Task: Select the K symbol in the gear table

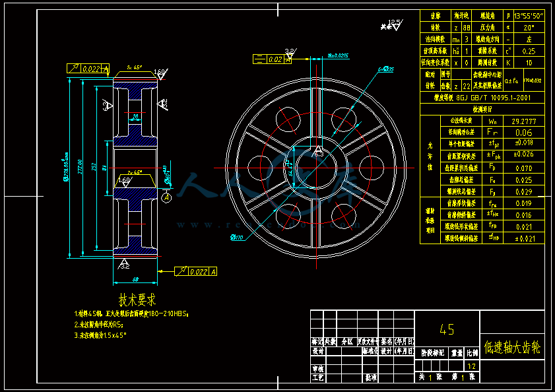Action: pos(508,63)
